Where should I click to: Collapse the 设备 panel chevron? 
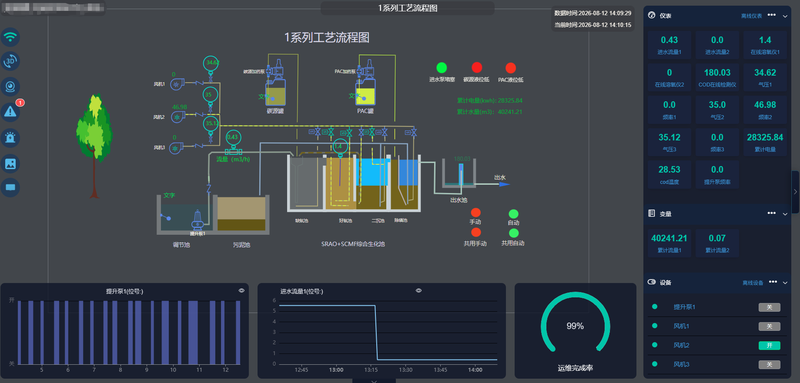click(786, 283)
